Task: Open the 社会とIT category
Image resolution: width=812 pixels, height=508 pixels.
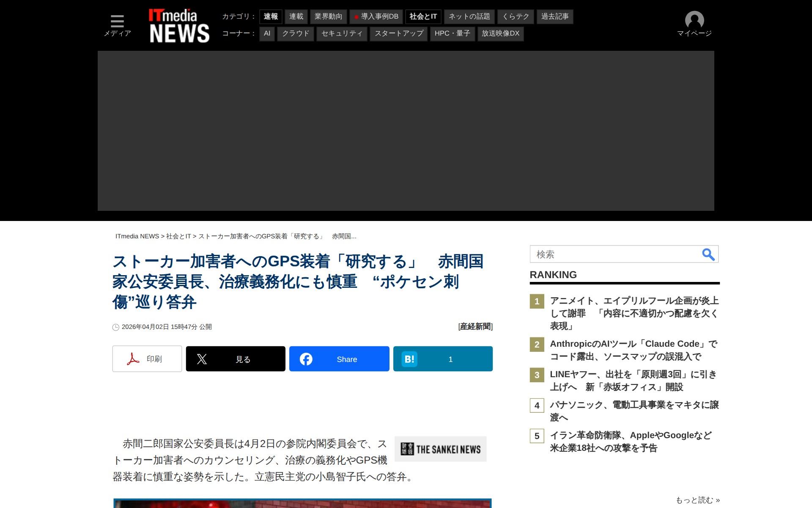Action: [x=423, y=17]
